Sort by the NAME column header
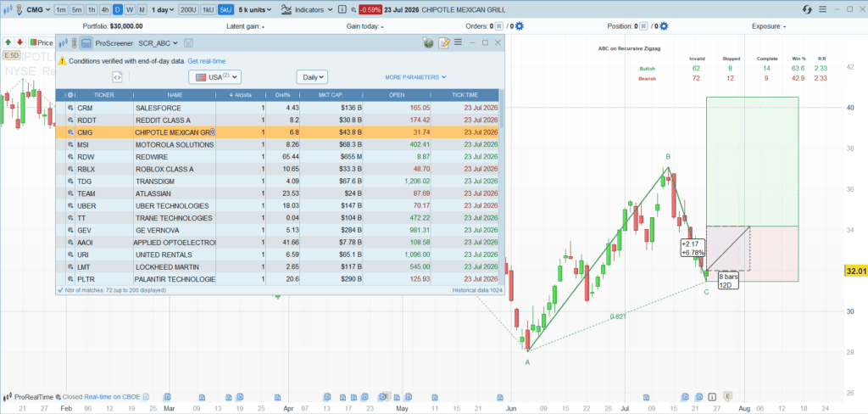Image resolution: width=868 pixels, height=414 pixels. [175, 95]
